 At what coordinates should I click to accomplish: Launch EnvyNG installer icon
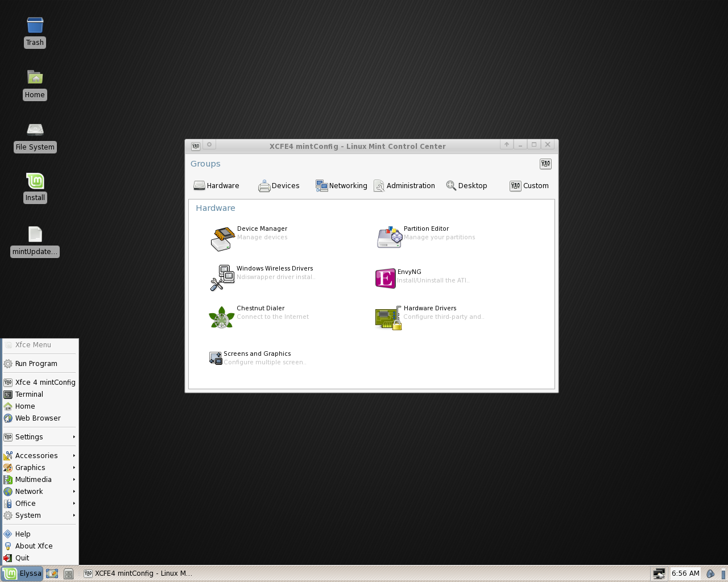385,278
